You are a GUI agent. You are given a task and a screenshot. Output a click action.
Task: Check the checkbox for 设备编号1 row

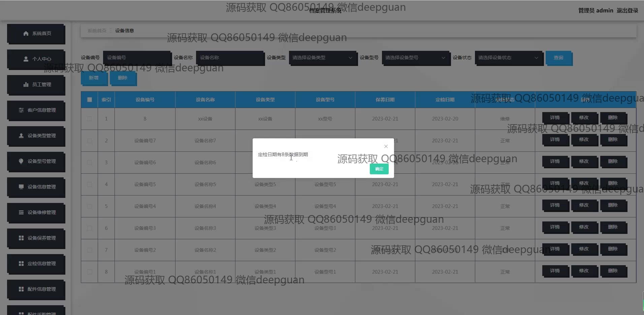90,272
